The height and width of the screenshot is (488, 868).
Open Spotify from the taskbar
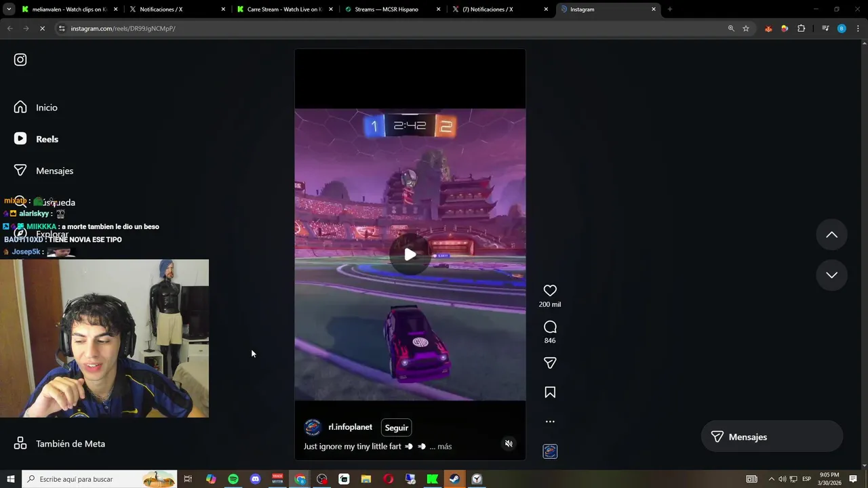click(x=233, y=479)
